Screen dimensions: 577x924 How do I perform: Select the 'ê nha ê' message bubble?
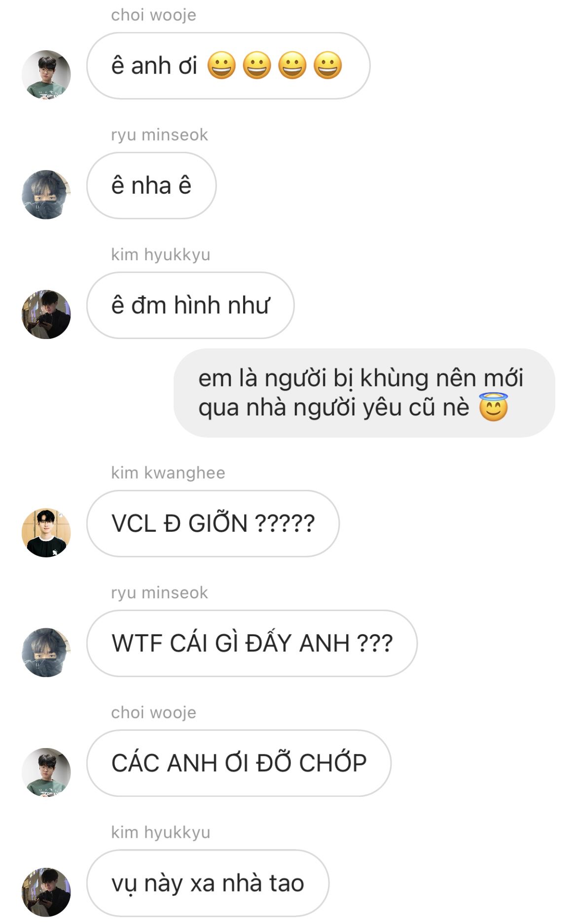coord(151,185)
